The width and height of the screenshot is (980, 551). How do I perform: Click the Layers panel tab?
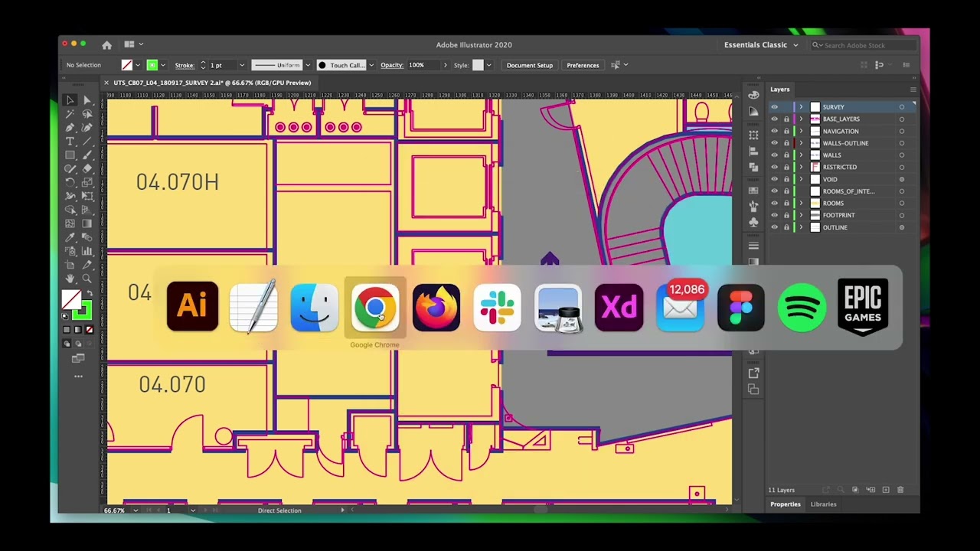tap(780, 90)
